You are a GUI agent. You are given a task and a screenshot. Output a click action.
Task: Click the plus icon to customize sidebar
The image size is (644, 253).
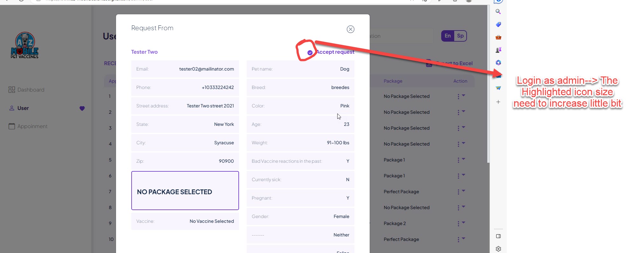[x=498, y=102]
